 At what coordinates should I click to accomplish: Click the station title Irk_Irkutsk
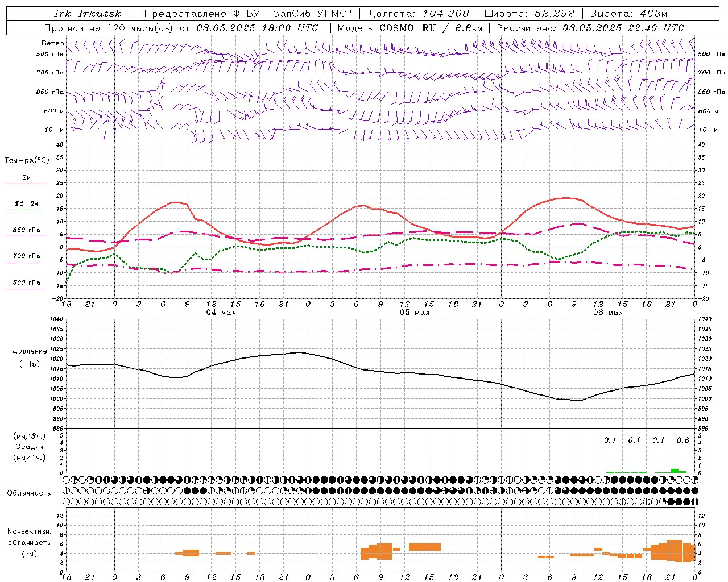point(87,14)
